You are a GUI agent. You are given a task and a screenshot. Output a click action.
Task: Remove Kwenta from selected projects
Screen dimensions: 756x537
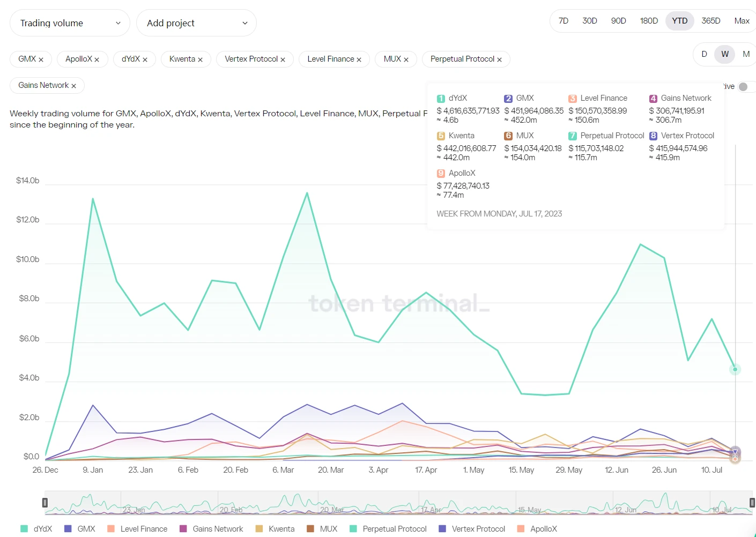point(200,59)
